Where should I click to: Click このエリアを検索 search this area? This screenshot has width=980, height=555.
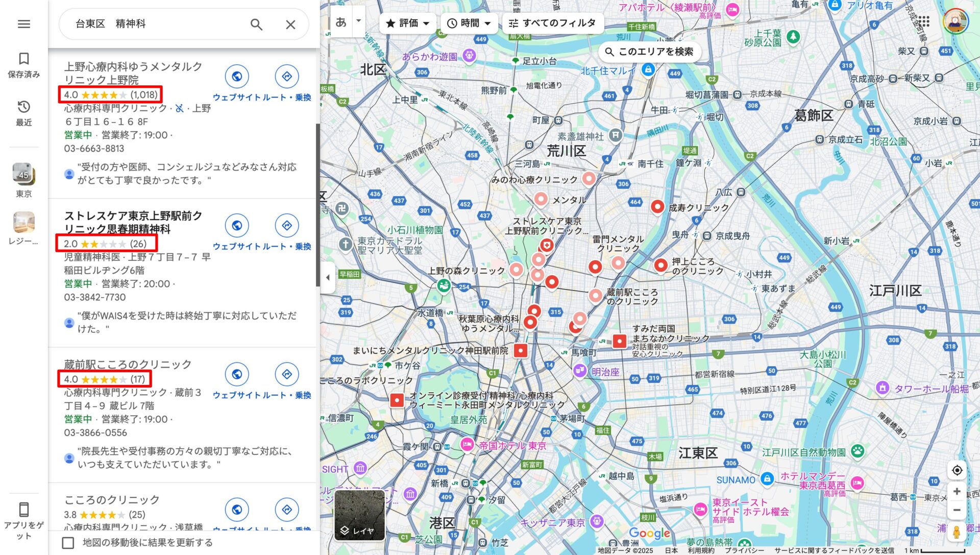[x=649, y=52]
